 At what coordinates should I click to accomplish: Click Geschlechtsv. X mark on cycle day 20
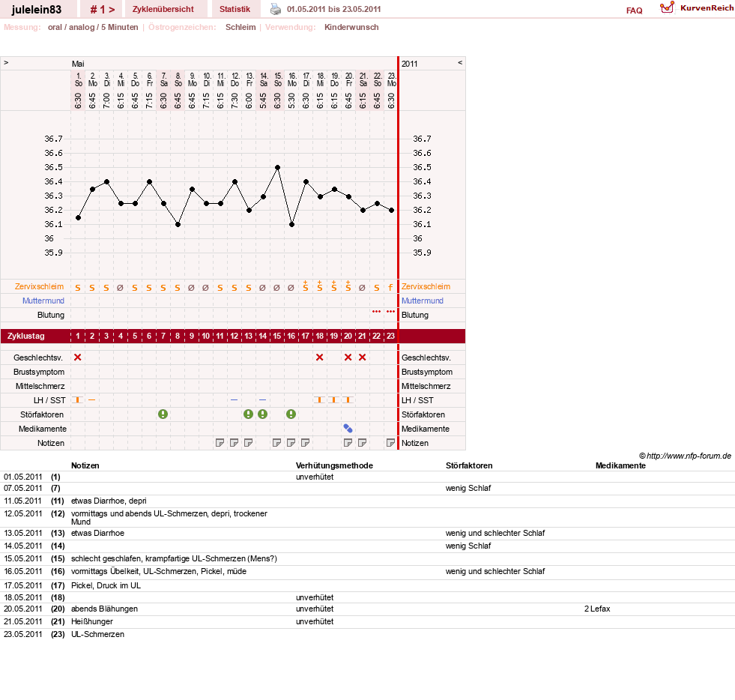coord(348,357)
